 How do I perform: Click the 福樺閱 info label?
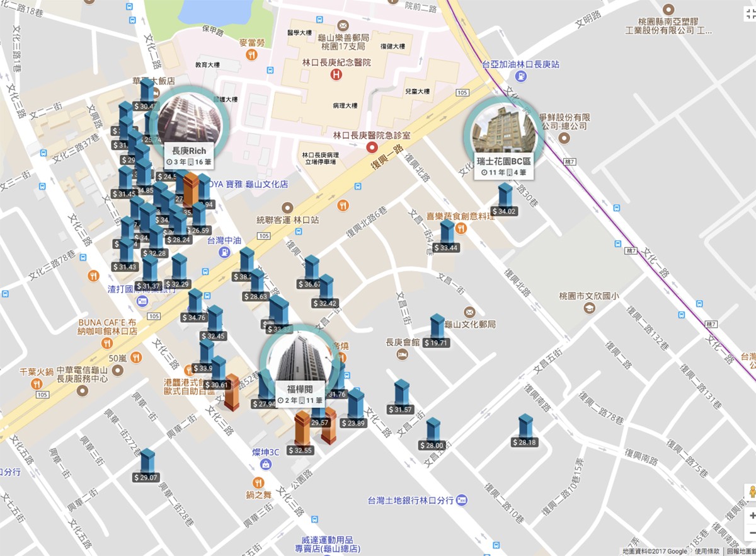pos(301,395)
